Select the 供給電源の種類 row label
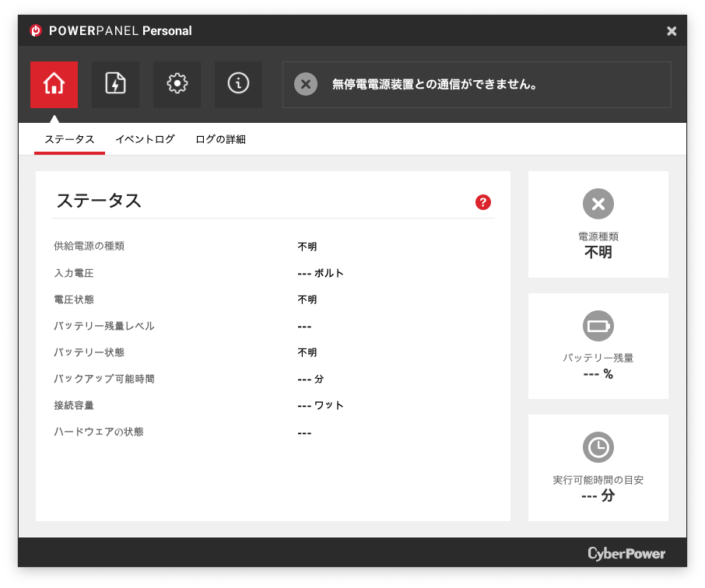The image size is (705, 588). (x=89, y=247)
